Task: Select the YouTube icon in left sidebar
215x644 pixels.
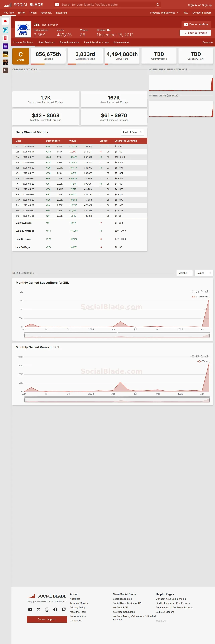Action: [5, 21]
